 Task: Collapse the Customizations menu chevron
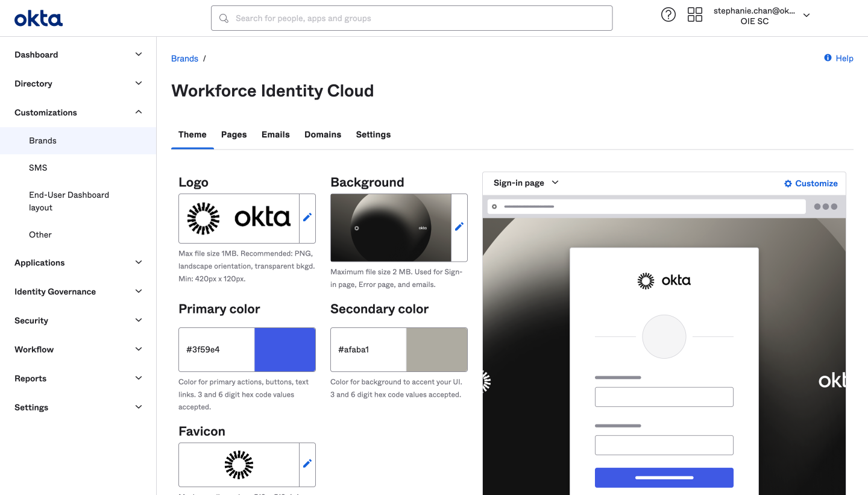pos(139,112)
